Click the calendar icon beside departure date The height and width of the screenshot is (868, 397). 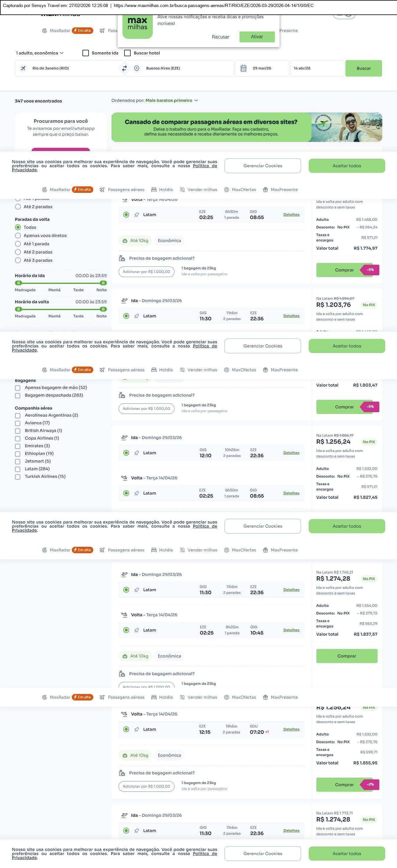point(243,68)
